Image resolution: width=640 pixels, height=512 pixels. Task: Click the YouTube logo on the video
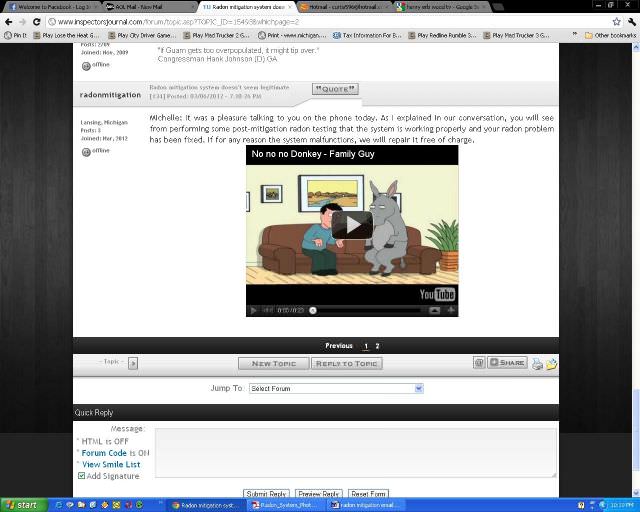pyautogui.click(x=437, y=294)
